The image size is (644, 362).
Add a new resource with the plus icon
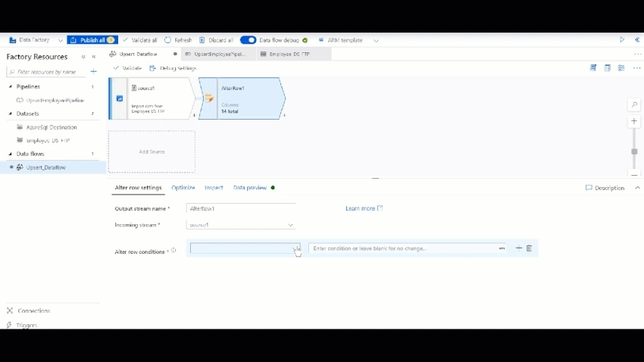(x=94, y=72)
